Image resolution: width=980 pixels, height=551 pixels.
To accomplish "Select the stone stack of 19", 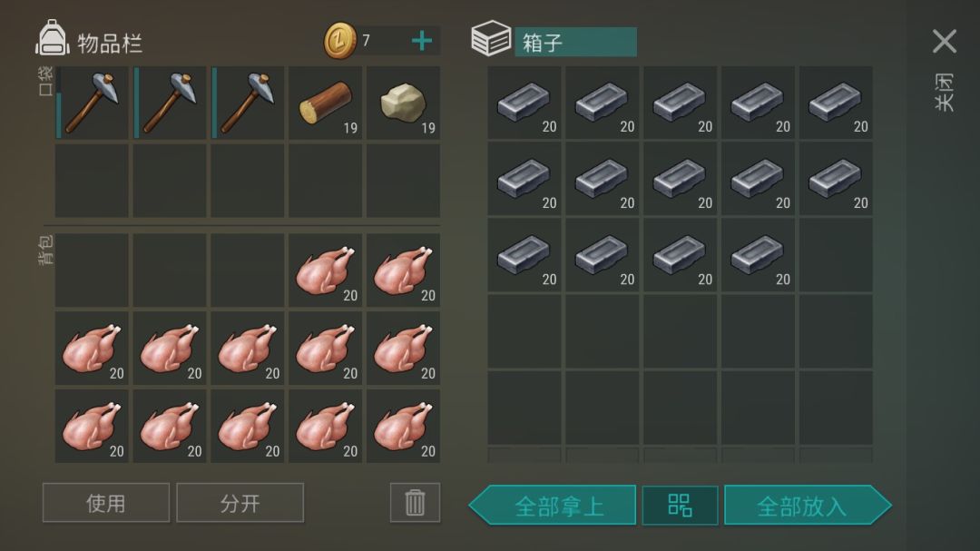I will point(403,103).
